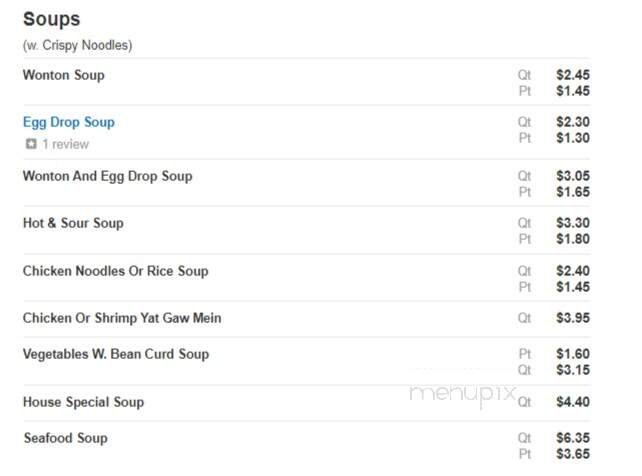Image resolution: width=642 pixels, height=476 pixels.
Task: Click the Wonton And Egg Drop Soup item
Action: click(x=107, y=176)
